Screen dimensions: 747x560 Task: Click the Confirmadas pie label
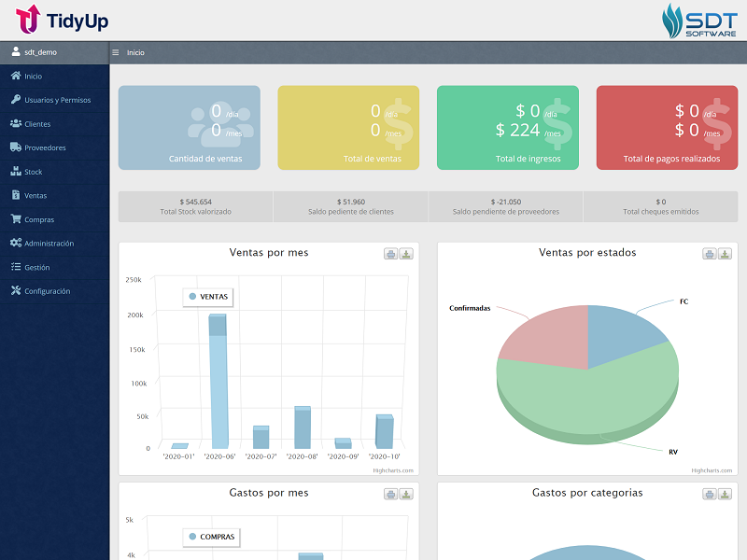coord(470,308)
